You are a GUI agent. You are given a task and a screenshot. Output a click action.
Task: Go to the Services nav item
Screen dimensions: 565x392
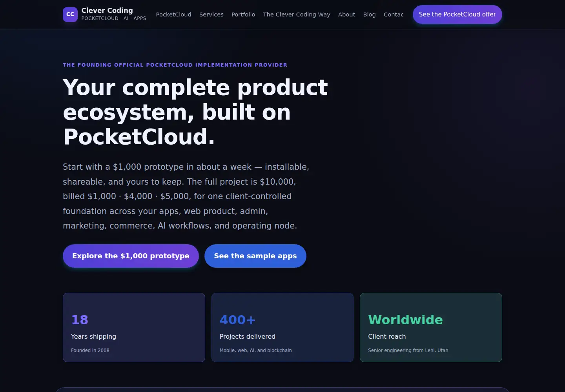pos(211,15)
